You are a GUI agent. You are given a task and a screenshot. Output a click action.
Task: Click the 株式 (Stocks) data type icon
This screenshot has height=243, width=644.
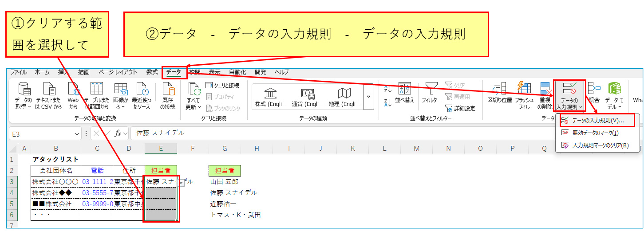click(270, 94)
